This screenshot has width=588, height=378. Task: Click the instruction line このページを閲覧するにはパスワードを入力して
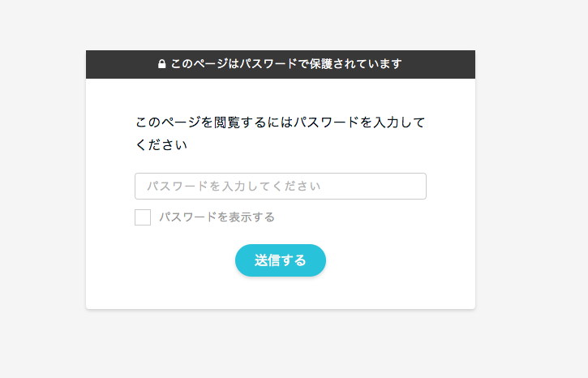(280, 123)
